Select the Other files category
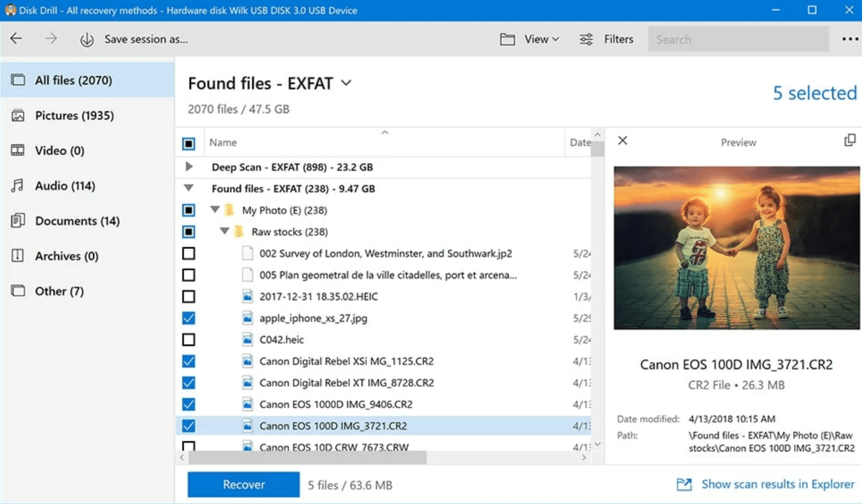The height and width of the screenshot is (504, 862). tap(58, 291)
